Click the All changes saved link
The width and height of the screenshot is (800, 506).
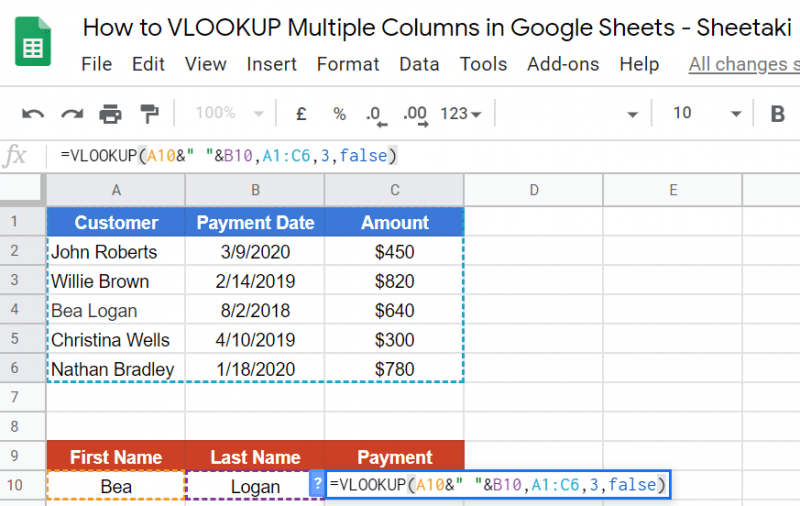743,64
